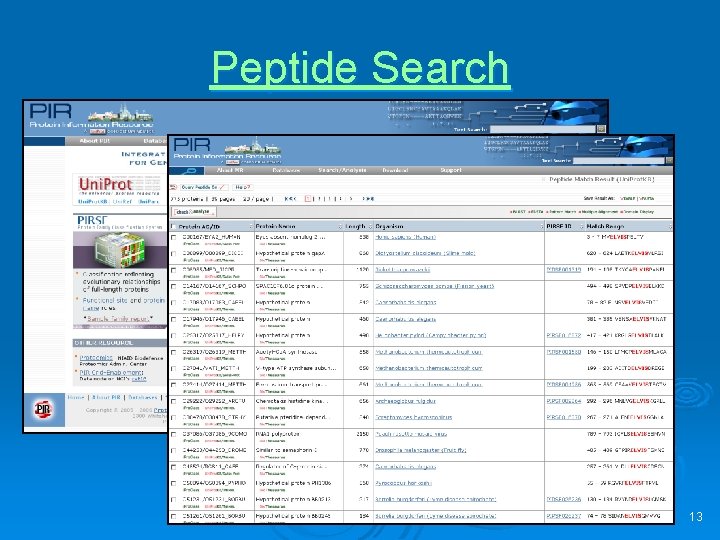Viewport: 720px width, 540px height.
Task: Check the box for V-type ATP synthase row
Action: point(174,369)
